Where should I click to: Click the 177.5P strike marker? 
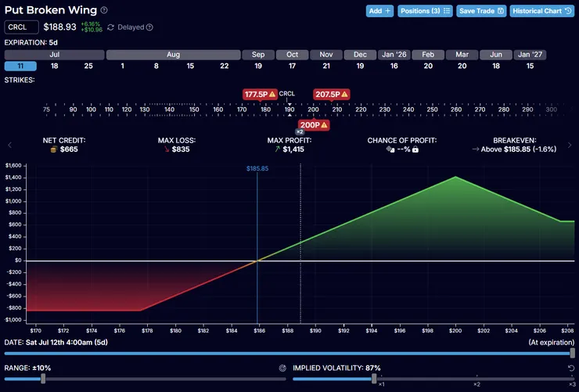[x=260, y=95]
